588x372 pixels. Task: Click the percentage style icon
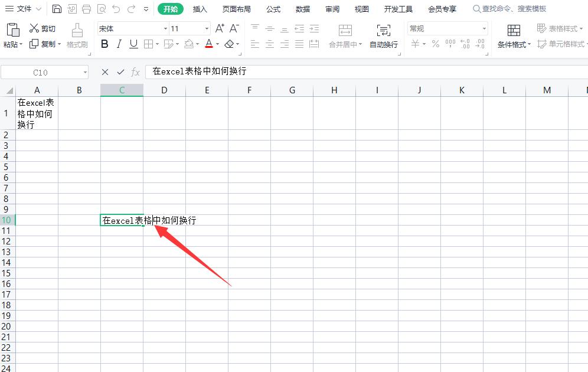pyautogui.click(x=435, y=44)
